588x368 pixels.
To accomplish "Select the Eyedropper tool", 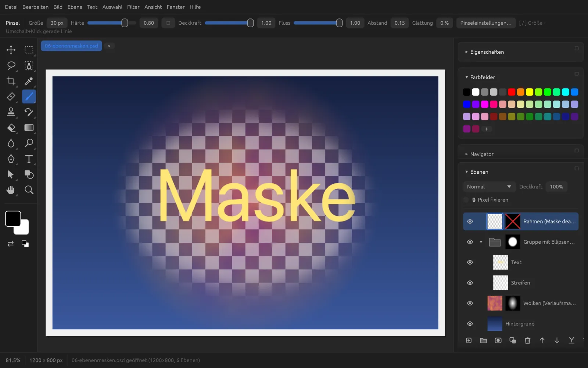I will click(29, 81).
